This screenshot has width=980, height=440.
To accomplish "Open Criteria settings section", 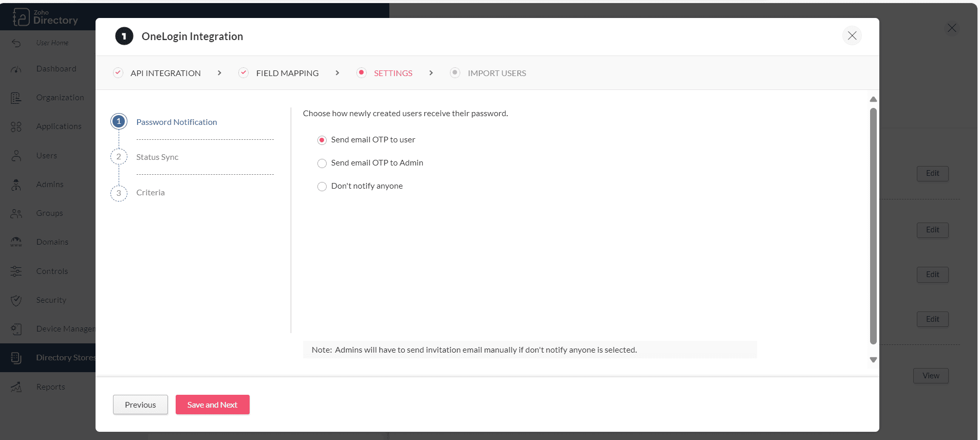I will coord(150,193).
